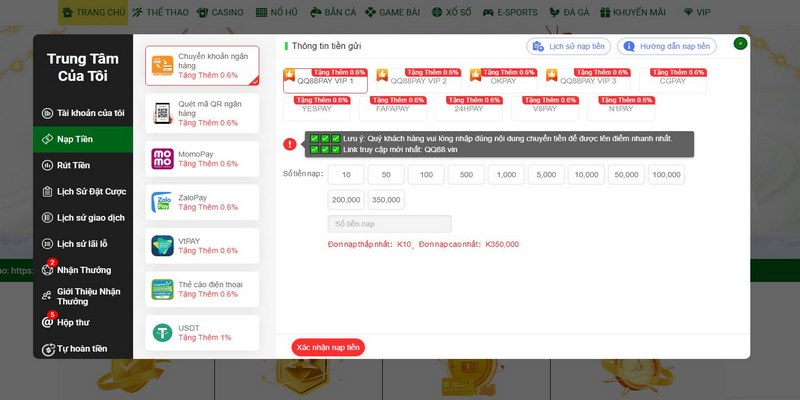The width and height of the screenshot is (800, 400).
Task: Click the VtPAY logo icon
Action: pos(162,245)
